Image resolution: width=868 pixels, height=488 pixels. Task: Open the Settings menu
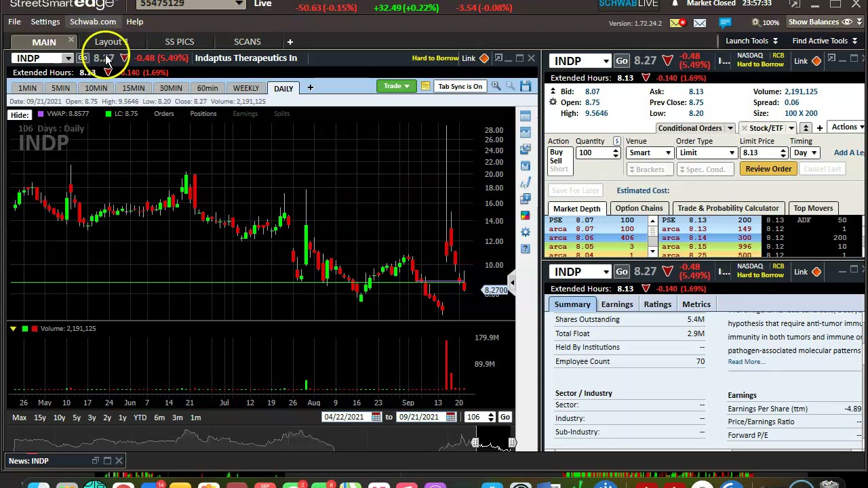[x=45, y=22]
